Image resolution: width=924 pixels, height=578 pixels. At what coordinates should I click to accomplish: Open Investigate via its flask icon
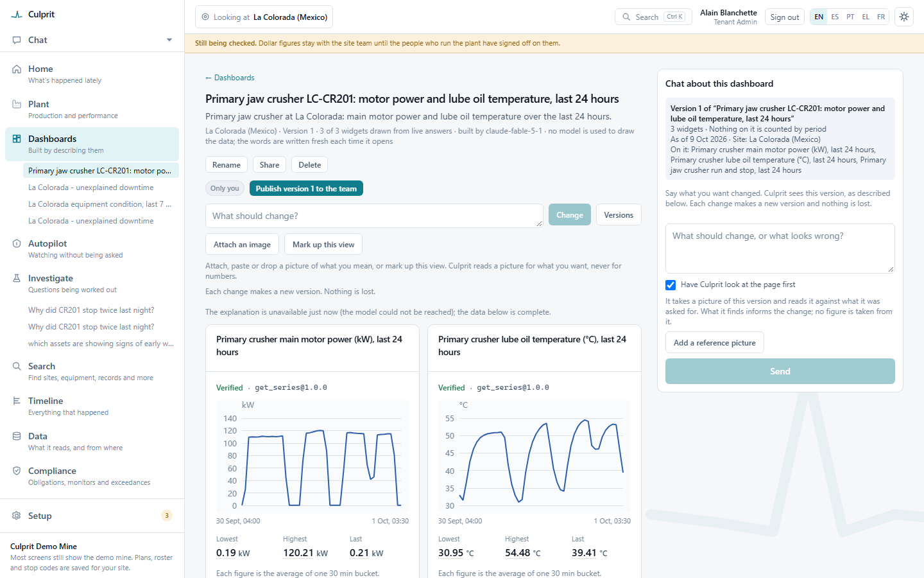(17, 278)
